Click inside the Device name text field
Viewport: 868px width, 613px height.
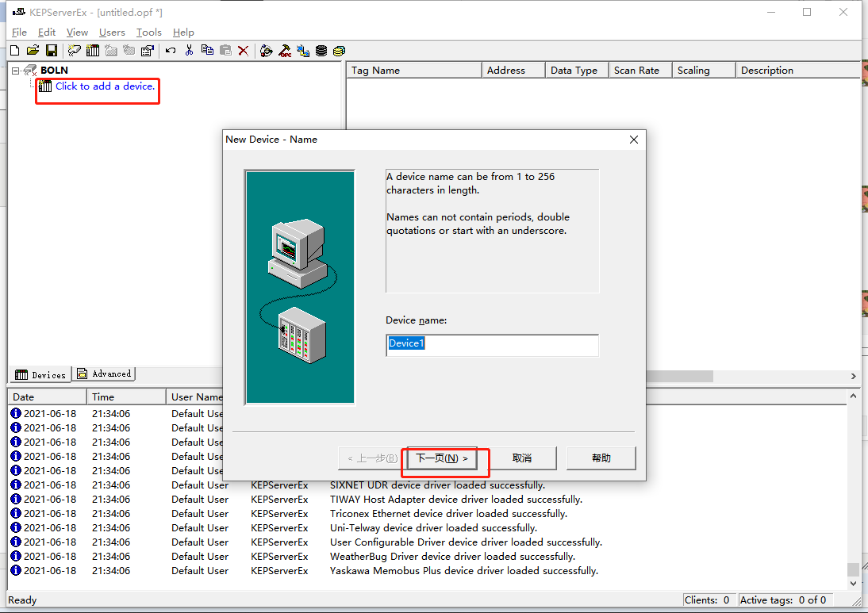[x=492, y=345]
